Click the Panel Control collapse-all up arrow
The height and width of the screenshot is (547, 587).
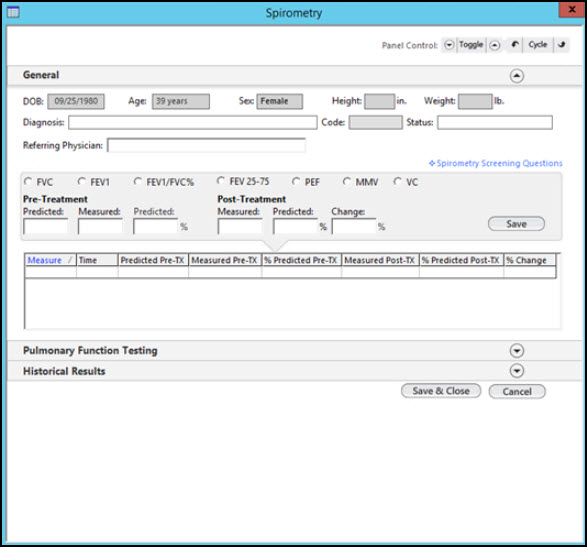click(x=495, y=45)
